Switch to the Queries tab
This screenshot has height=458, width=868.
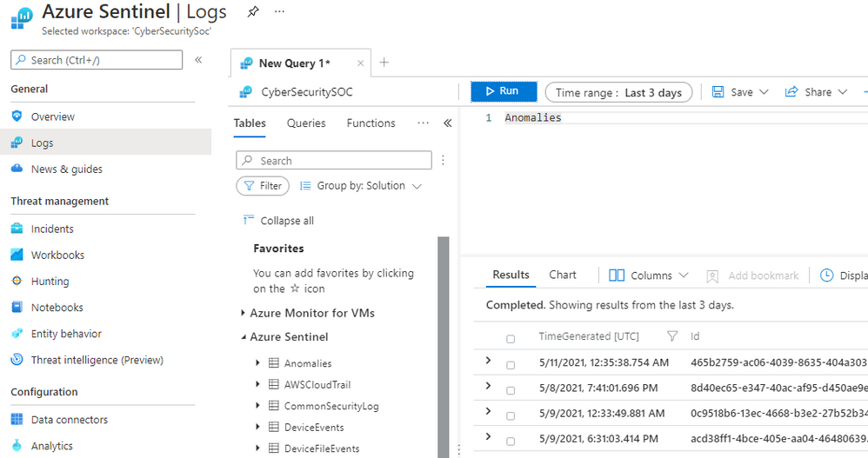tap(306, 123)
